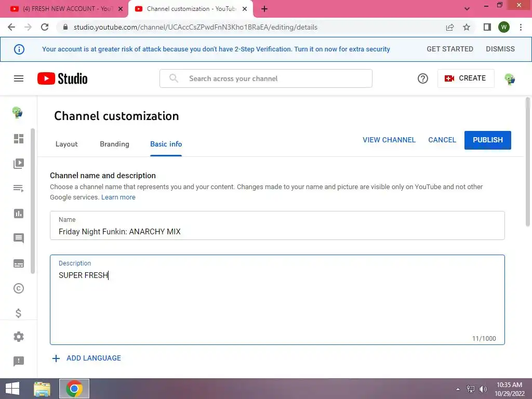This screenshot has height=399, width=532.
Task: Click the channel Name input field
Action: point(277,225)
